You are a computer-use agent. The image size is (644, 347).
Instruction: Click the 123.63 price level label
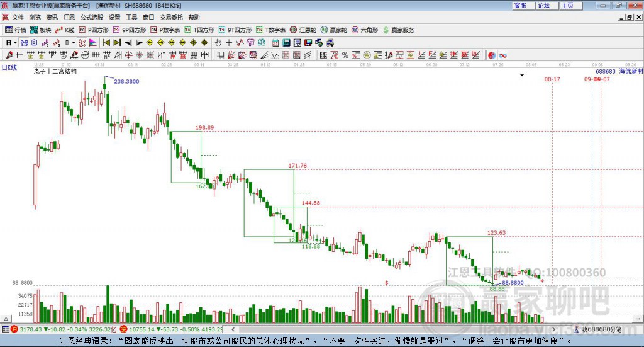pyautogui.click(x=497, y=233)
